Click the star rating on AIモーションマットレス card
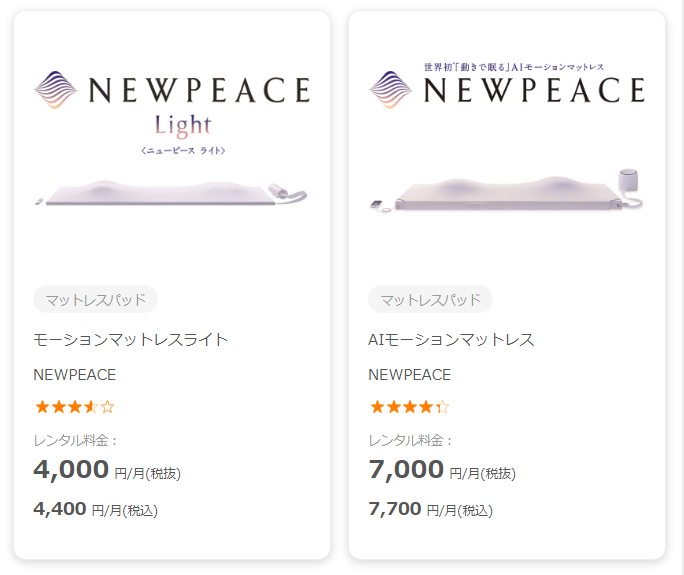The image size is (684, 575). coord(410,407)
